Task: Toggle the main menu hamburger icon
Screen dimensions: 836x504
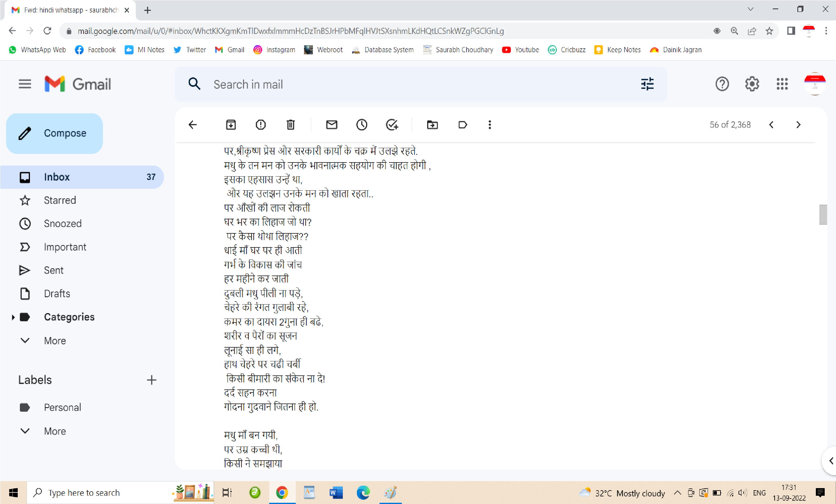Action: (x=25, y=84)
